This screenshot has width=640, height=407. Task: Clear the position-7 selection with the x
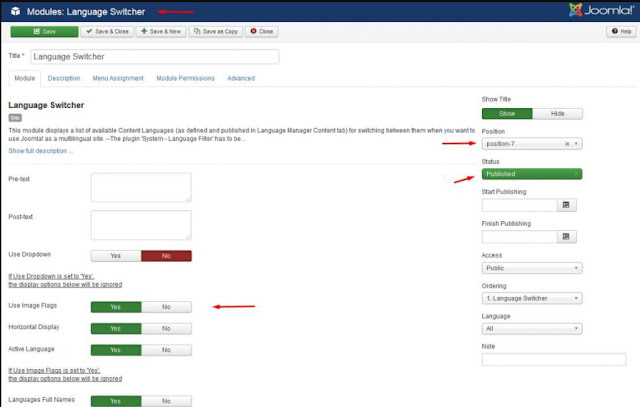pyautogui.click(x=567, y=144)
